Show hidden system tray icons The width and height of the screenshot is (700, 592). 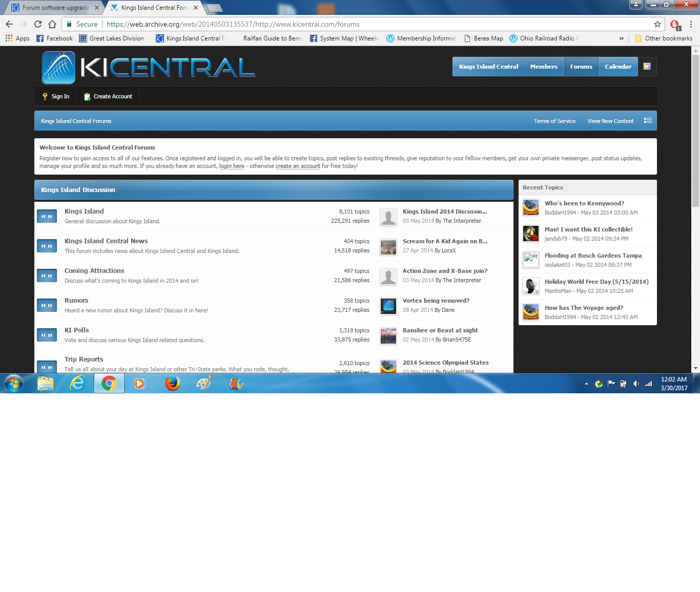click(586, 384)
